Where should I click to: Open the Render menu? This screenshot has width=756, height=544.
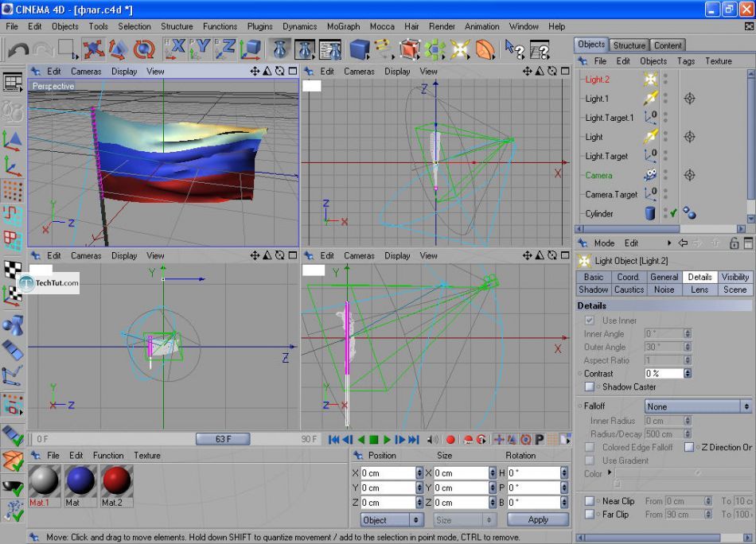pos(442,26)
